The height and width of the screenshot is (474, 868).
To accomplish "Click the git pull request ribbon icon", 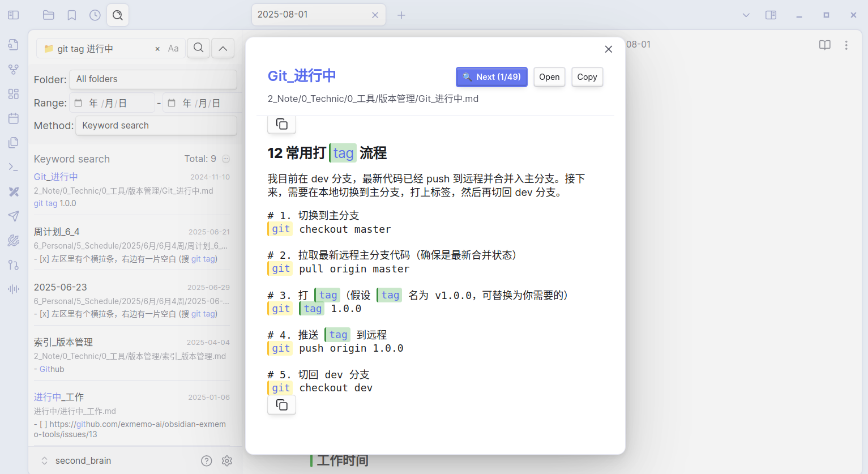I will coord(14,265).
